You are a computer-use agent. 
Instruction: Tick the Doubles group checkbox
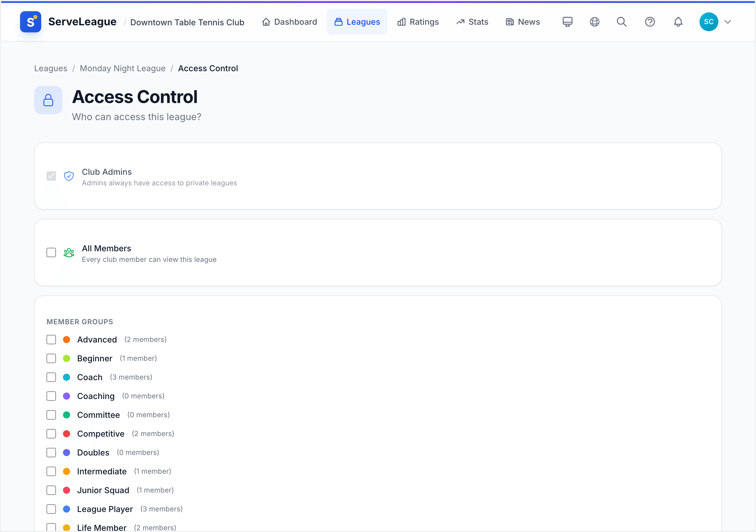click(51, 452)
